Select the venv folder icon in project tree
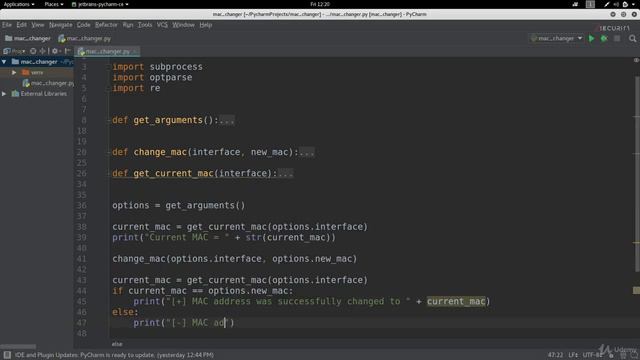 [x=25, y=72]
